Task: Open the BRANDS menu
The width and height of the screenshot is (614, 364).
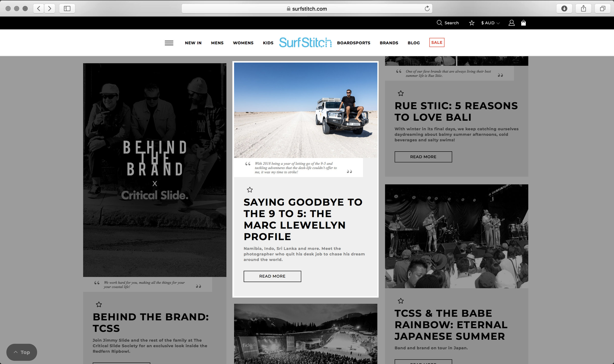Action: tap(389, 43)
